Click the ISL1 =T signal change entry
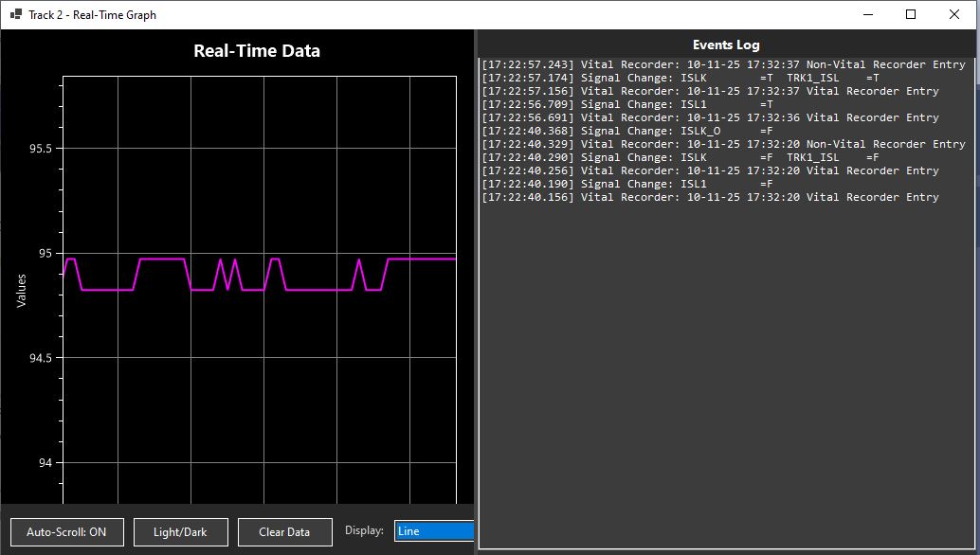Image resolution: width=980 pixels, height=555 pixels. (626, 104)
